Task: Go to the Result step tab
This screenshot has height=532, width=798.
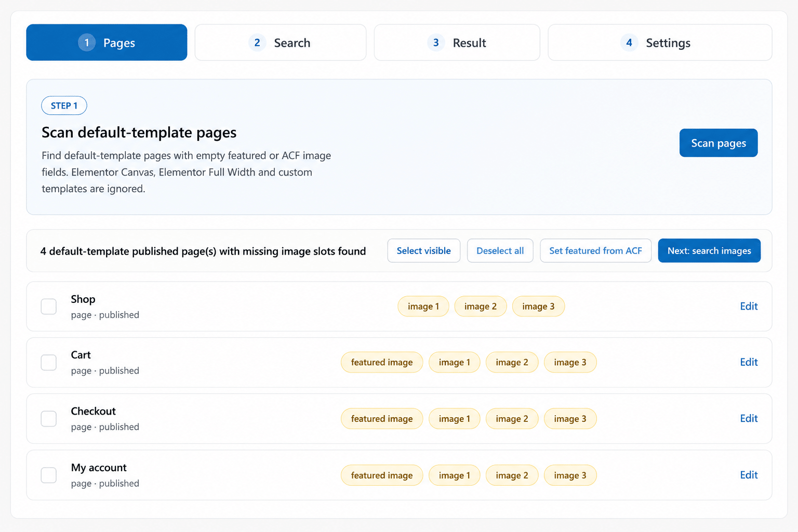Action: click(457, 43)
